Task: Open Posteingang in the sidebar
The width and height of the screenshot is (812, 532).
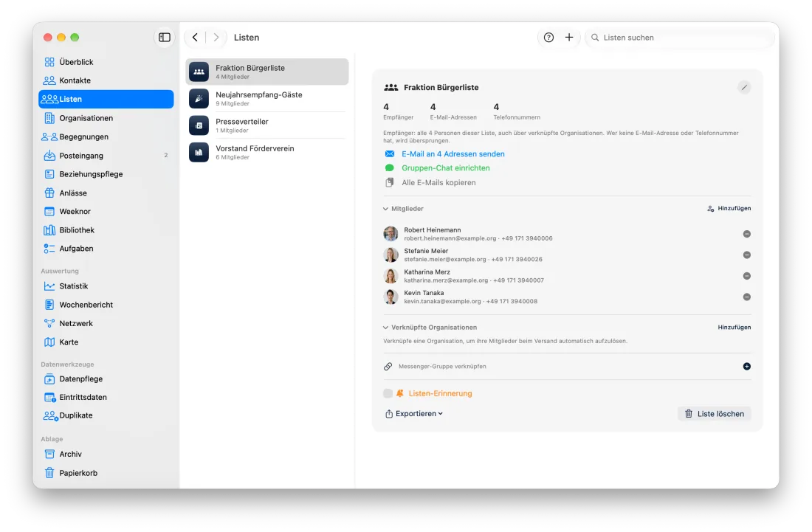Action: point(106,155)
